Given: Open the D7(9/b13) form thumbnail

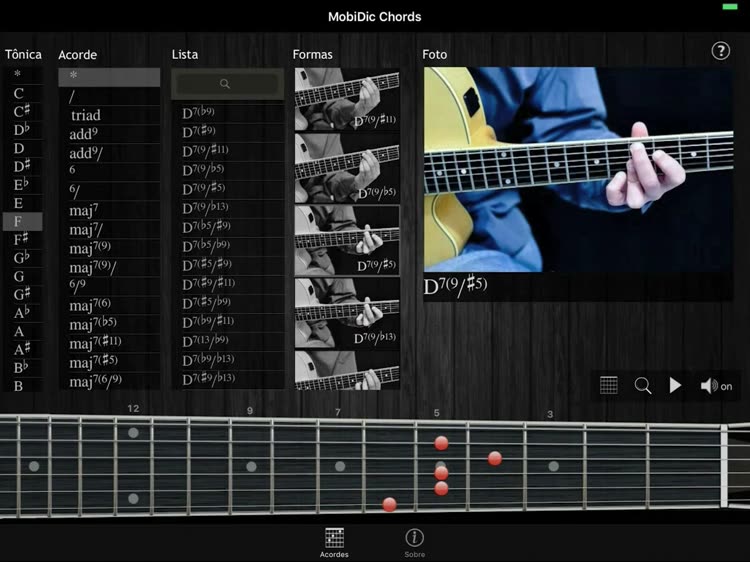Looking at the screenshot, I should (347, 313).
